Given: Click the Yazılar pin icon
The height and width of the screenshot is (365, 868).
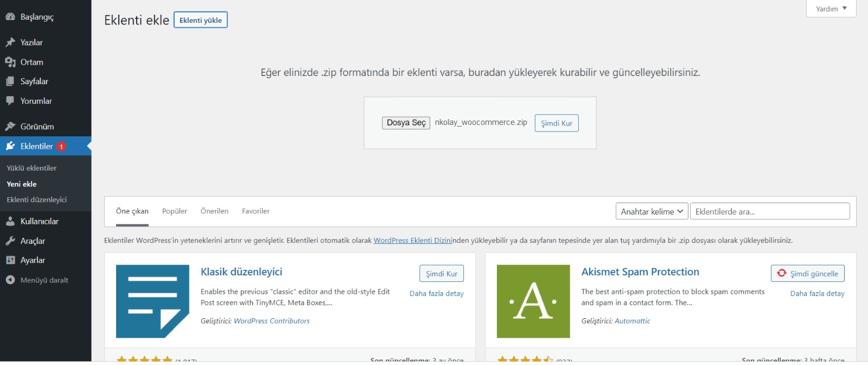Looking at the screenshot, I should [10, 42].
